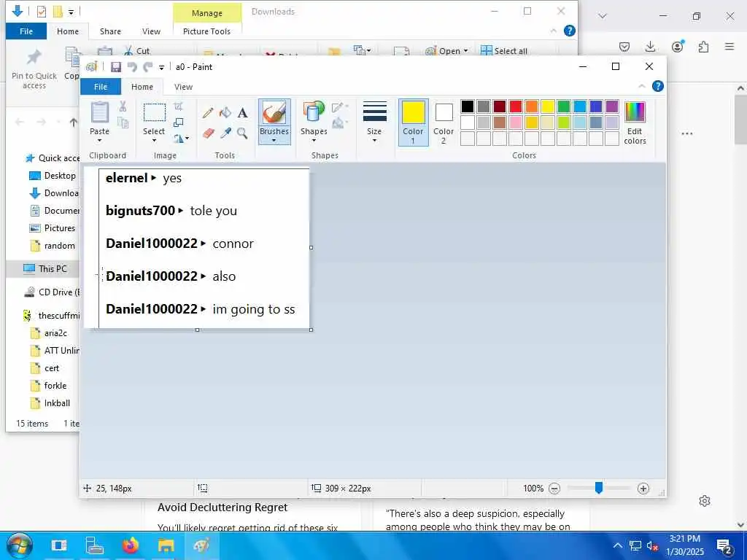Select the Magnifier tool in Paint
This screenshot has height=560, width=747.
(x=242, y=133)
